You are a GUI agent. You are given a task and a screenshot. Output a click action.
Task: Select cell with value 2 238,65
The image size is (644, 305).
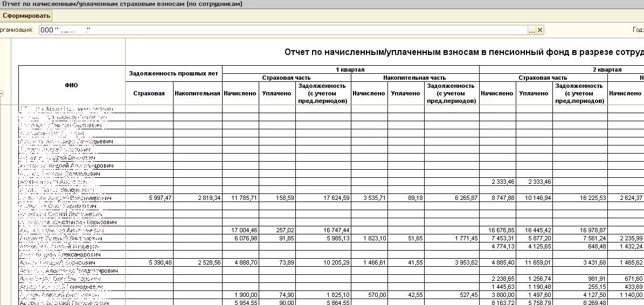(498, 279)
